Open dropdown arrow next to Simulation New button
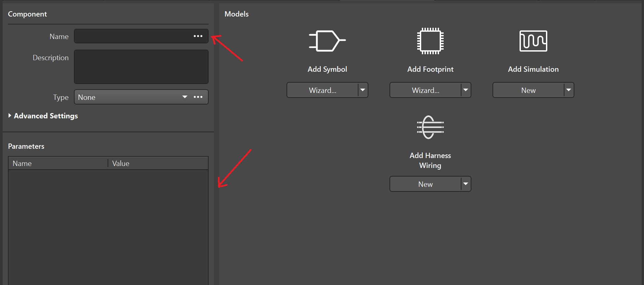Viewport: 644px width, 285px height. pos(569,90)
